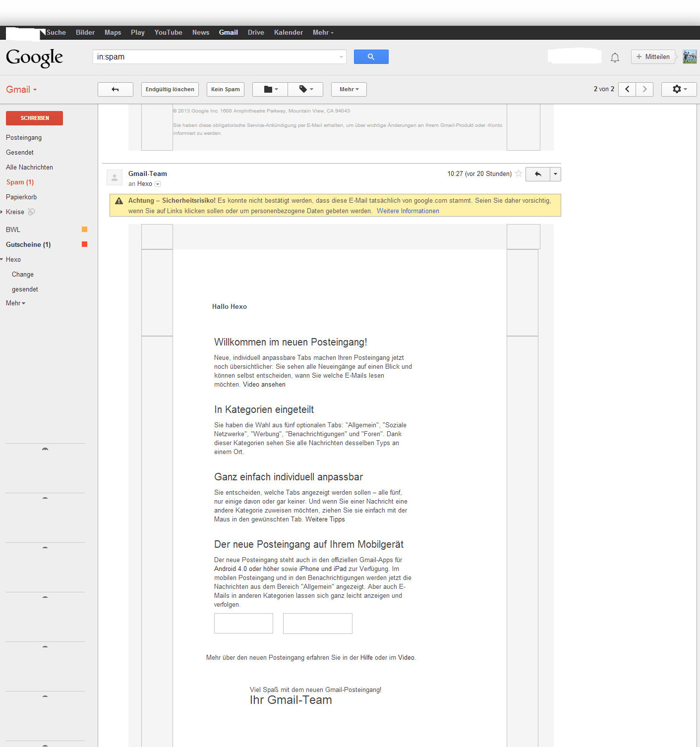Screen dimensions: 700x747
Task: Click the blue search magnifier button
Action: pos(371,57)
